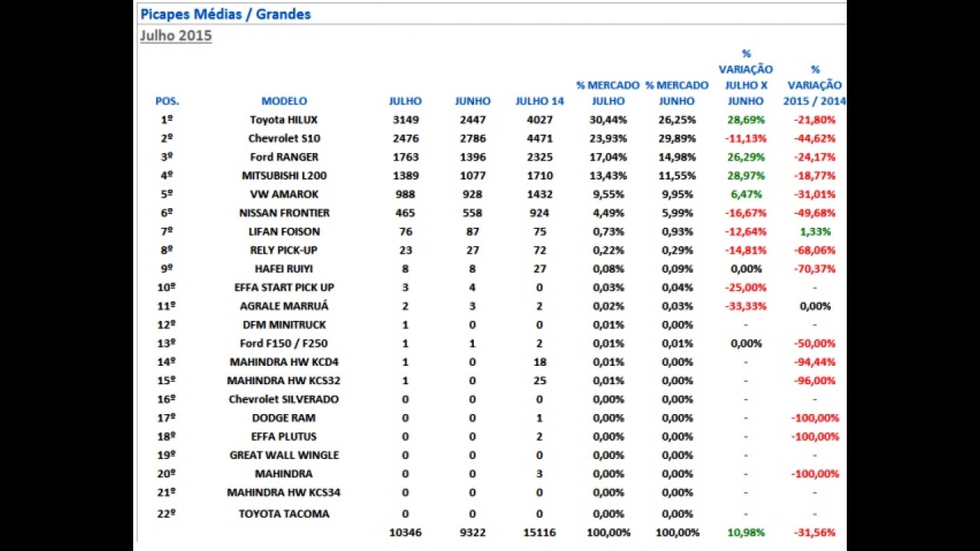Select the 'MAHINDRA HW KCD4' cell
Screen dimensions: 980x551
click(284, 362)
